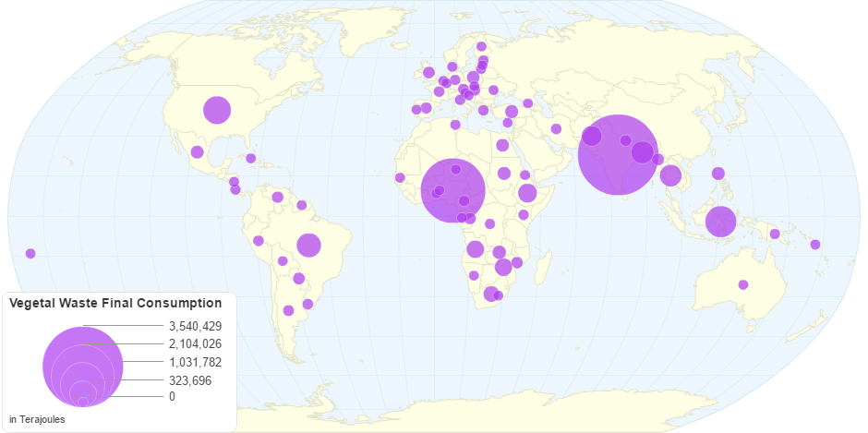Select the Senegal bubble on West Africa's coast
This screenshot has height=433, width=868.
click(400, 177)
